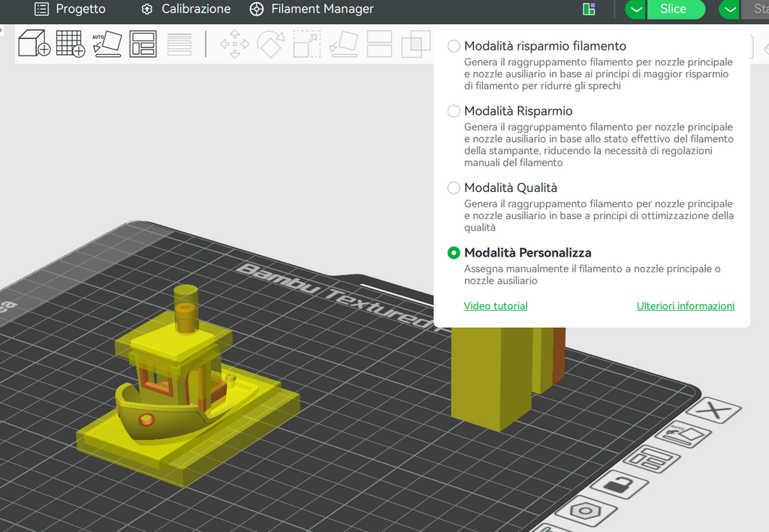This screenshot has height=532, width=769.
Task: Click the Filament Manager spool icon
Action: (257, 9)
